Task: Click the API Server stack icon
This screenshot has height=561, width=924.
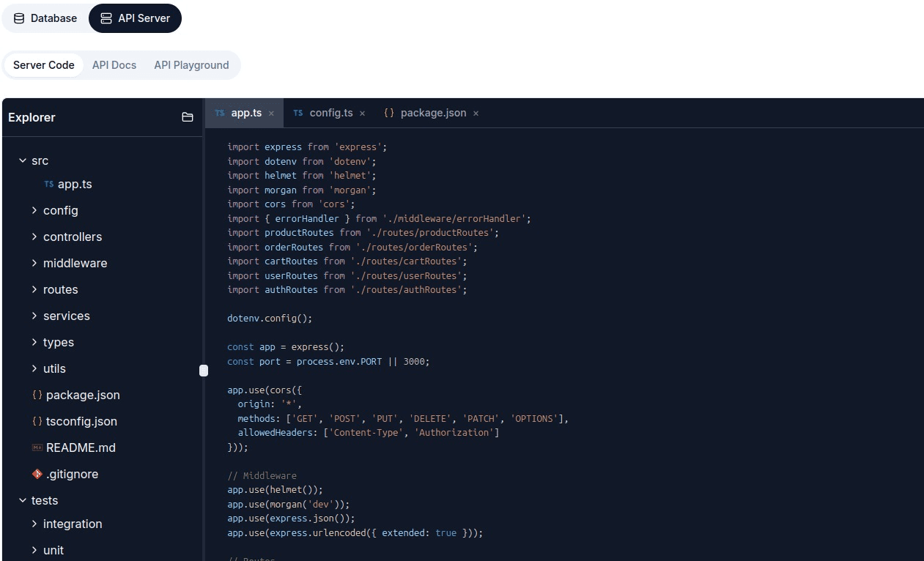Action: 106,18
